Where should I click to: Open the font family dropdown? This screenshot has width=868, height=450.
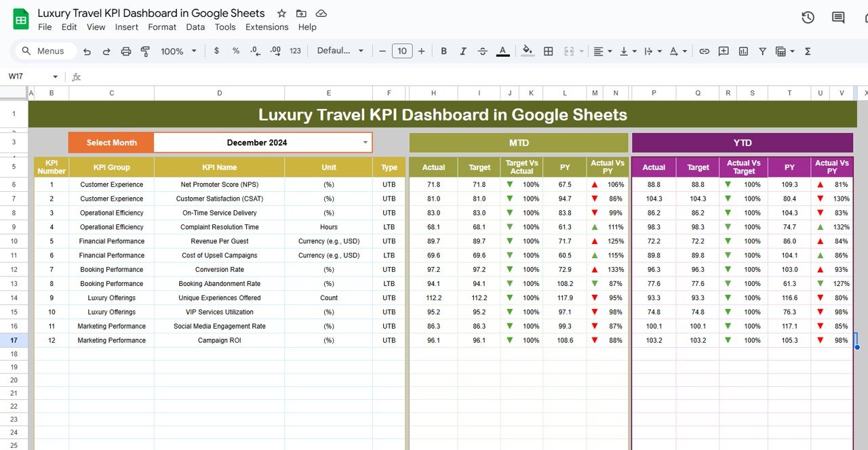340,51
